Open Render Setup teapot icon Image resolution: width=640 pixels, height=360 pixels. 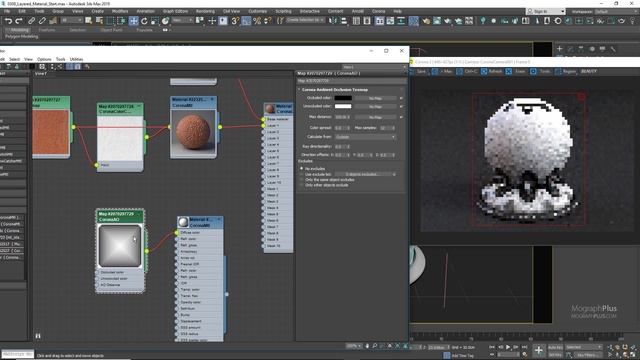click(x=426, y=21)
